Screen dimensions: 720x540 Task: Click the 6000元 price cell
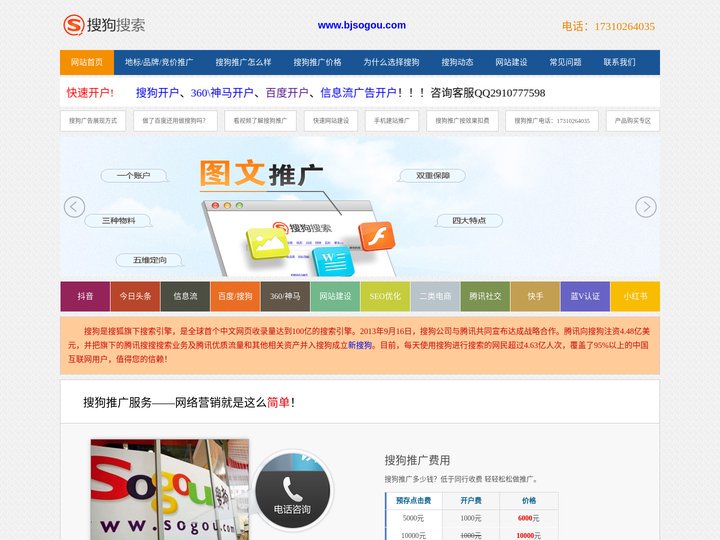[x=529, y=518]
